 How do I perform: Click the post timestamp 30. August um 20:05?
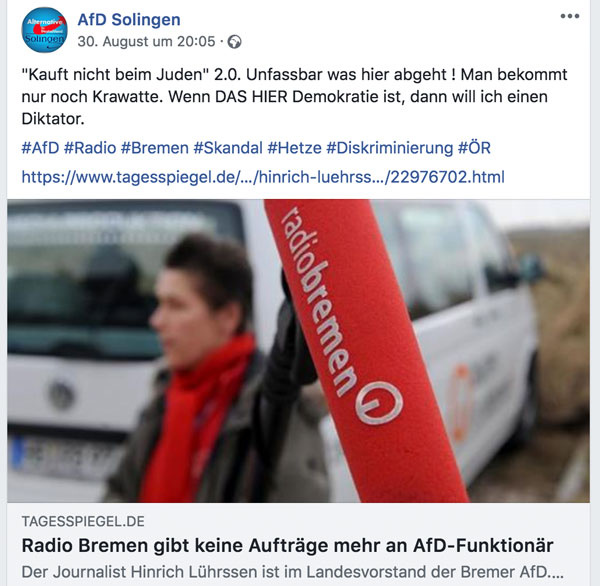coord(147,41)
